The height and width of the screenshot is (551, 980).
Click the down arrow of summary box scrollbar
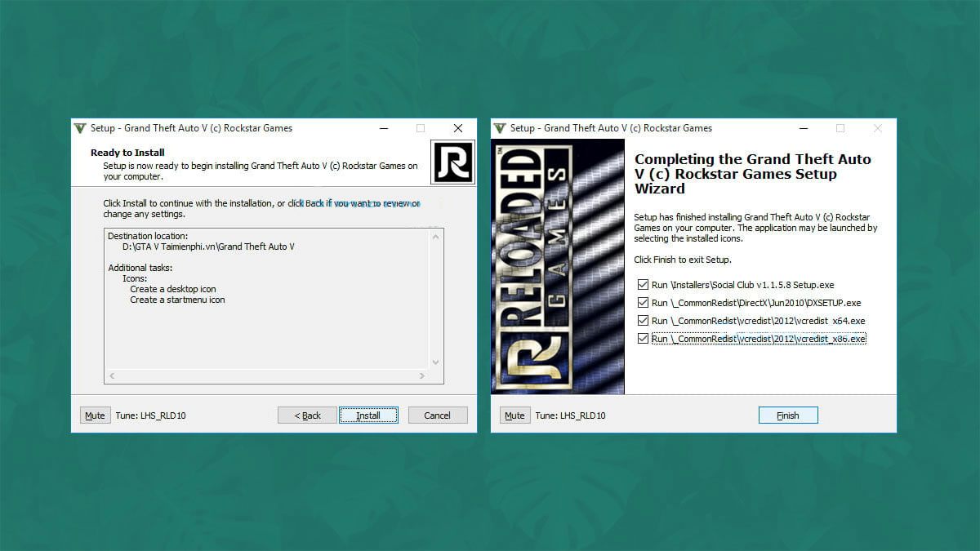[x=435, y=362]
